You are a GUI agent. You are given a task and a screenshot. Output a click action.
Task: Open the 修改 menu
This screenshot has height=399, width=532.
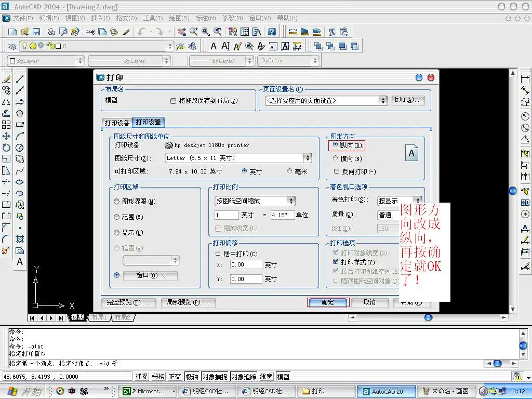click(232, 18)
